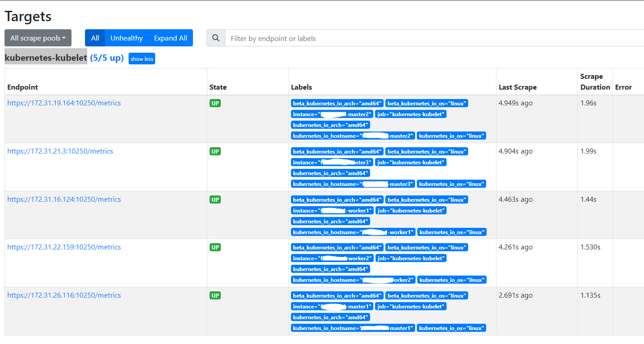Select the All filter toggle
The height and width of the screenshot is (344, 644).
point(95,38)
